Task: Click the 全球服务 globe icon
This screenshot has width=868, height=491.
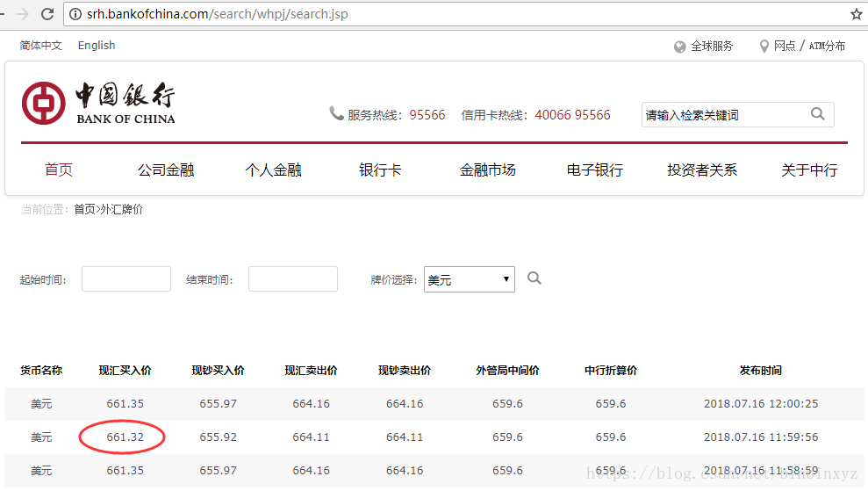Action: [680, 47]
